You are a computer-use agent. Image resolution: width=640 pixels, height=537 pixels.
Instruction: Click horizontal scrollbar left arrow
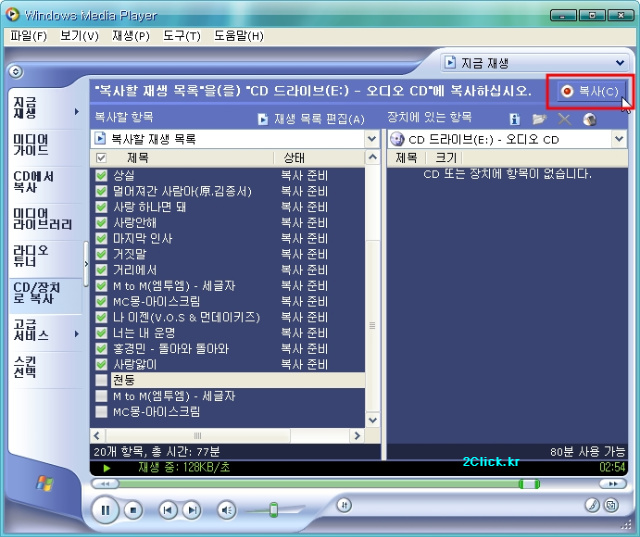tap(97, 436)
